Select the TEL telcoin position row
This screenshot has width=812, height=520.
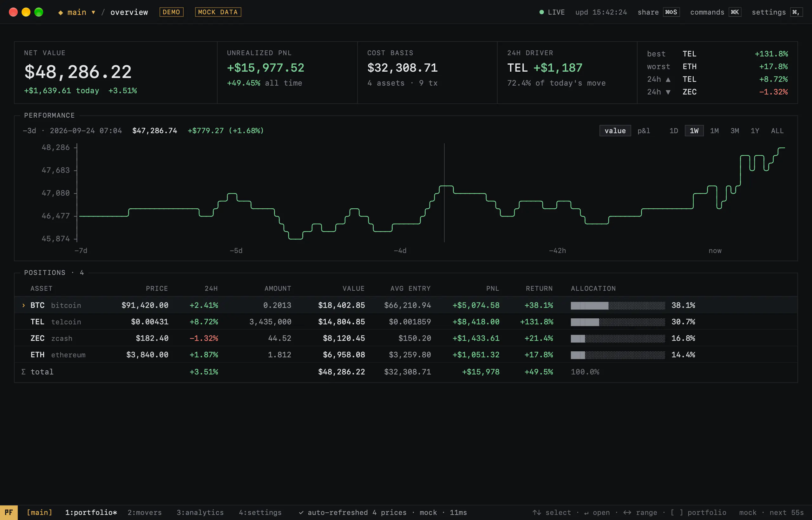coord(406,322)
